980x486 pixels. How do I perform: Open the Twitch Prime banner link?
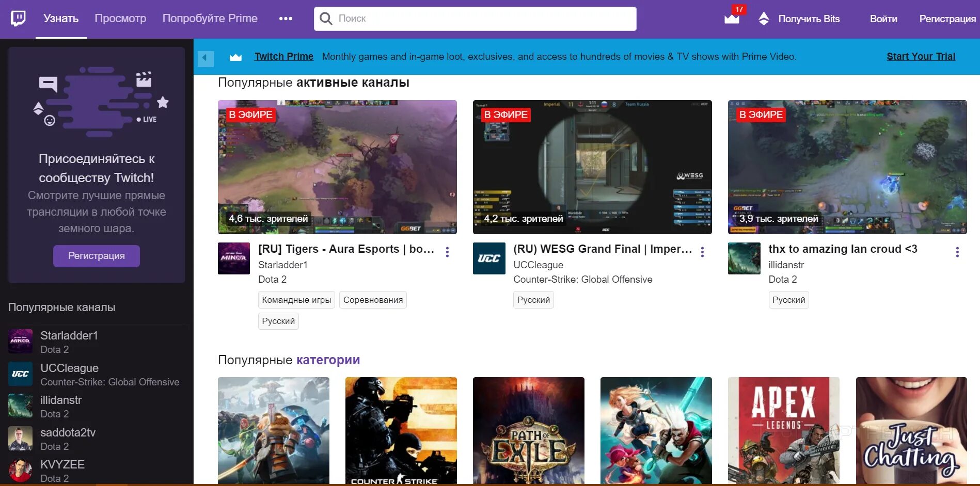[x=284, y=57]
